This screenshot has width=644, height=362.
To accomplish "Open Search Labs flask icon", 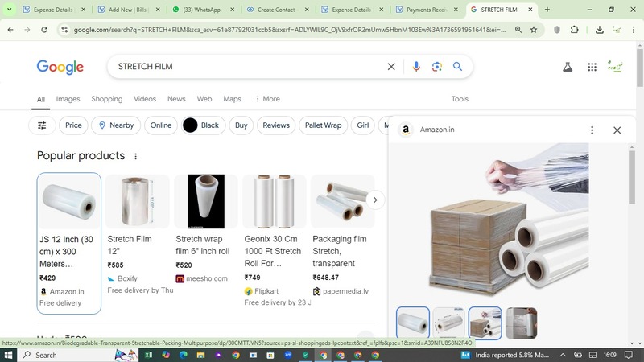I will [568, 68].
